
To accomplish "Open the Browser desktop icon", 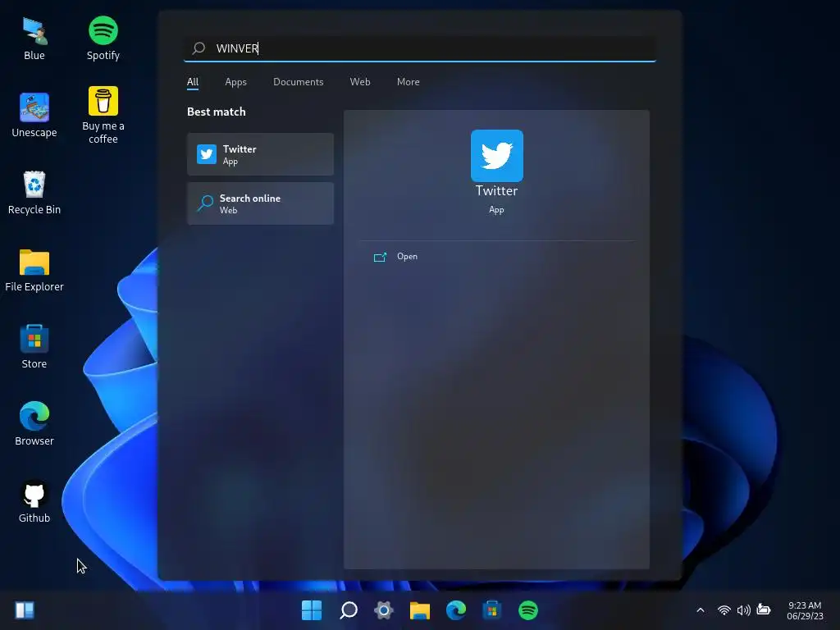I will coord(34,424).
